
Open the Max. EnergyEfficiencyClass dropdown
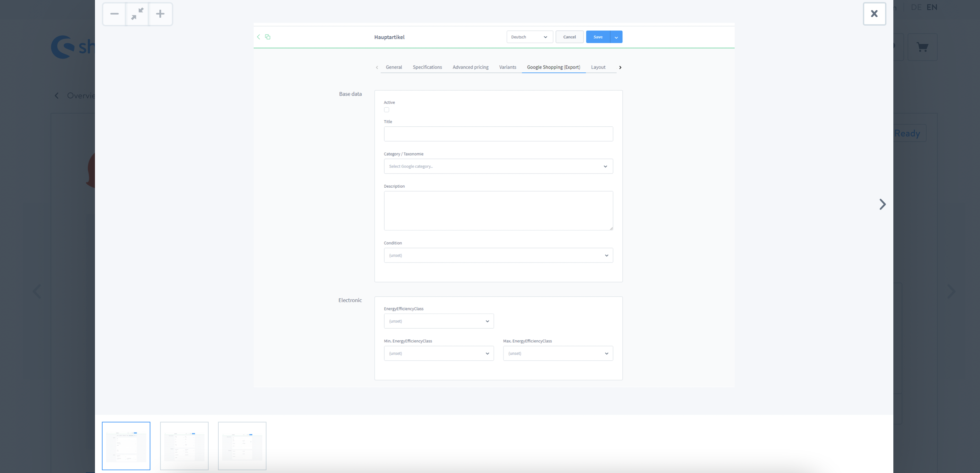[x=558, y=353]
